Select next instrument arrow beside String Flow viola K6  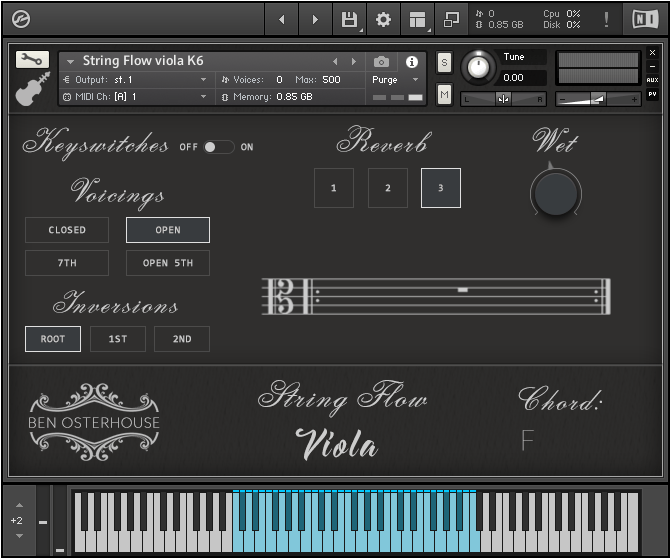pyautogui.click(x=353, y=62)
